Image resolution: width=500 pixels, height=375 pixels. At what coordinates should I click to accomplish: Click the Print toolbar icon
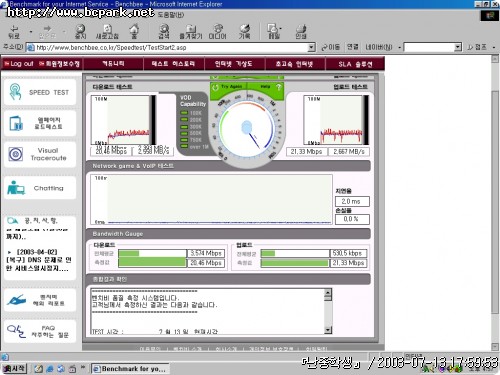point(301,32)
